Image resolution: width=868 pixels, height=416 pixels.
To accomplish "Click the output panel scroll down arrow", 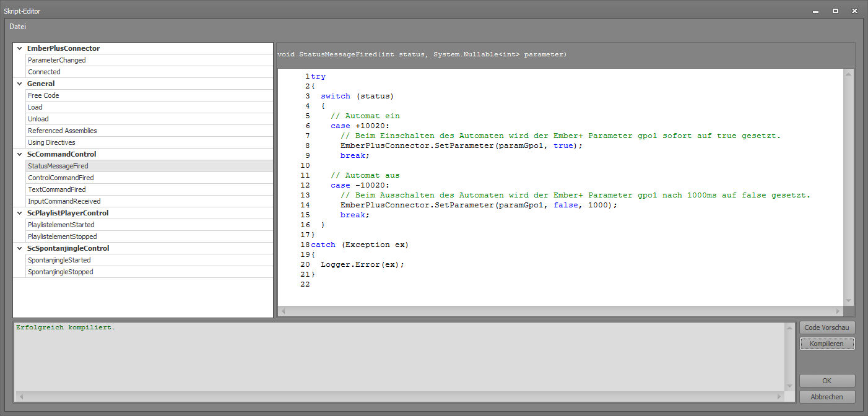I will pyautogui.click(x=789, y=386).
